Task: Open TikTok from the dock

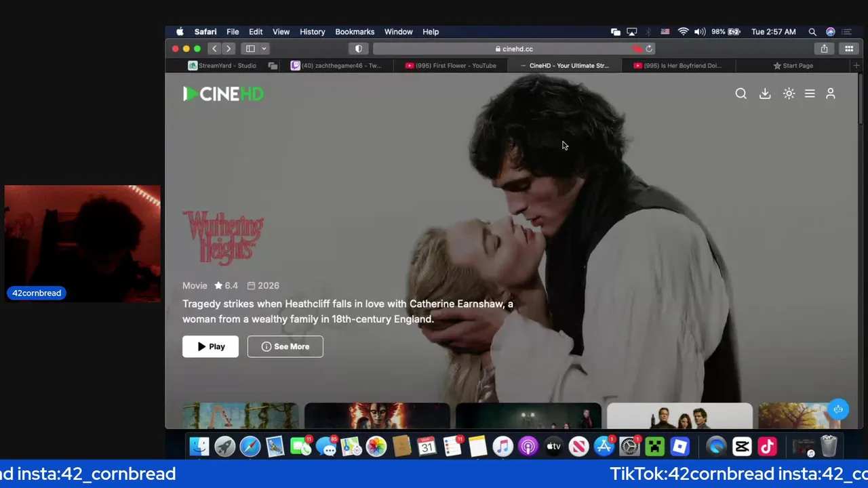Action: pos(767,446)
